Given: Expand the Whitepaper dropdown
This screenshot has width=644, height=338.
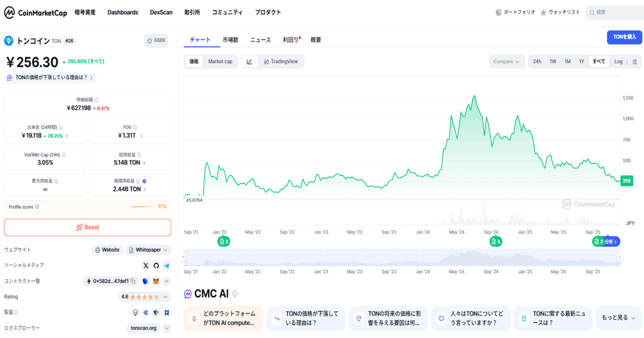Looking at the screenshot, I should click(166, 250).
